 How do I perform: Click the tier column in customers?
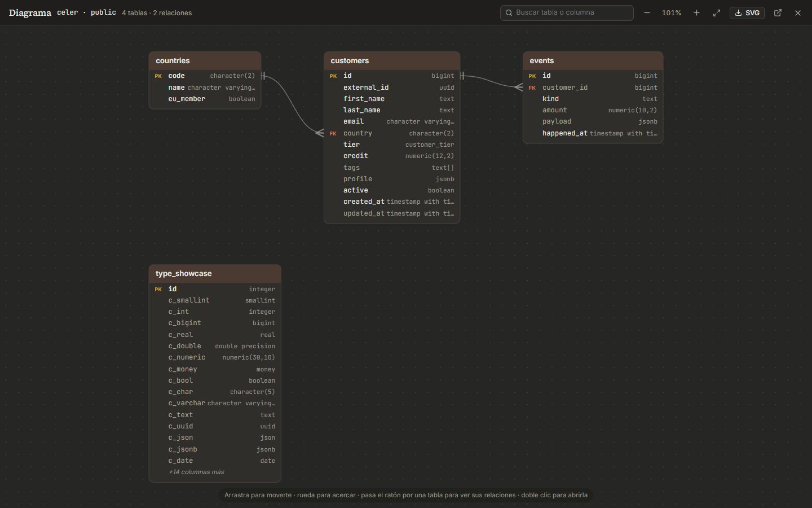392,144
